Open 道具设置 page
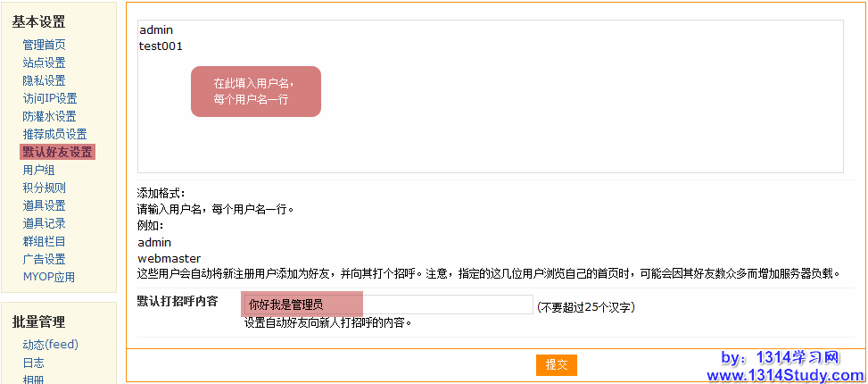 [x=44, y=205]
